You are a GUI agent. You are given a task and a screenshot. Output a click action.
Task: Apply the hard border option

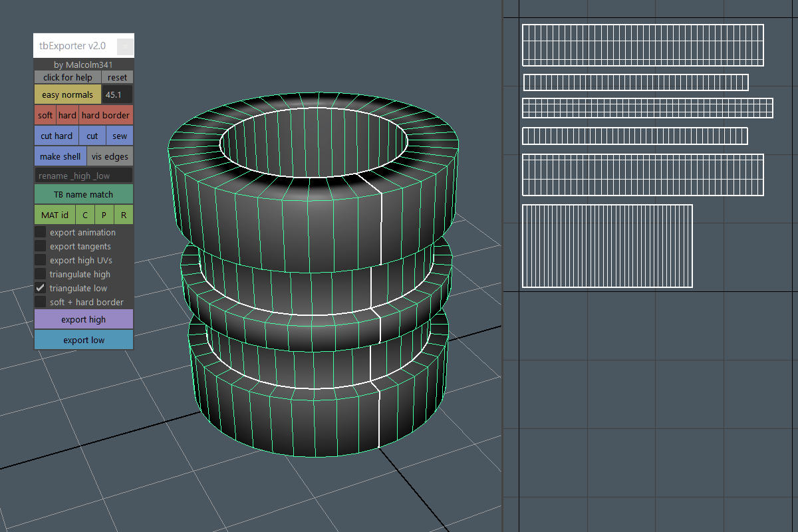[106, 115]
